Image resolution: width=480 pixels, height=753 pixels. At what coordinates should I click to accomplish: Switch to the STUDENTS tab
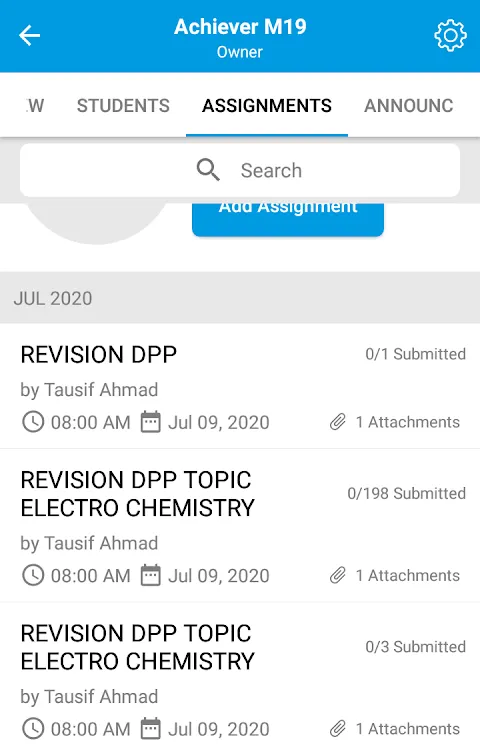pyautogui.click(x=123, y=106)
